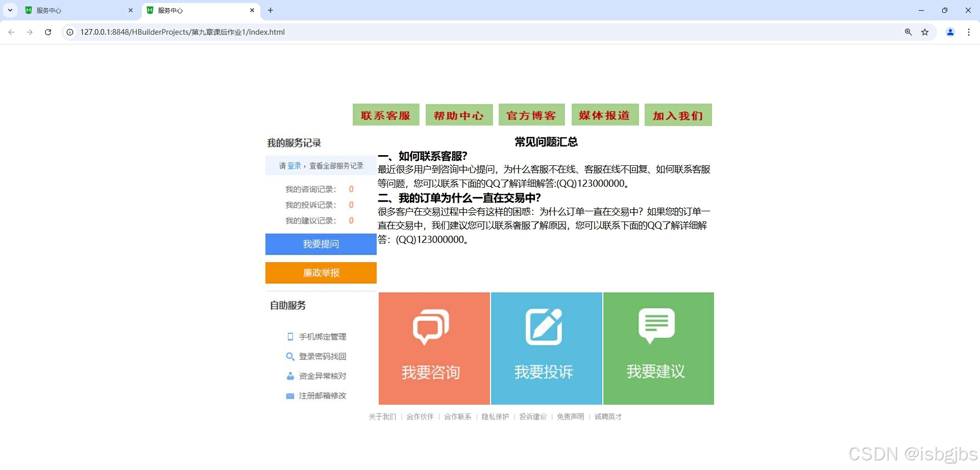The image size is (980, 470).
Task: Open the browser zoom magnifier in the address bar
Action: pyautogui.click(x=908, y=32)
